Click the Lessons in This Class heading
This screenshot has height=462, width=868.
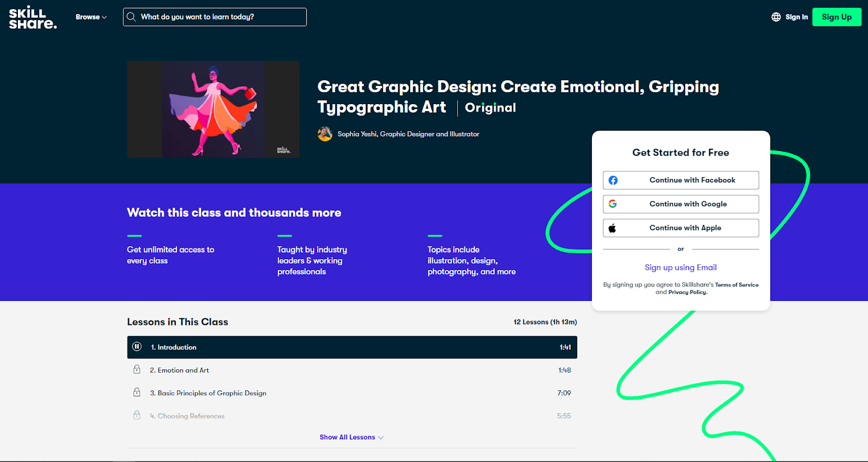(x=177, y=322)
